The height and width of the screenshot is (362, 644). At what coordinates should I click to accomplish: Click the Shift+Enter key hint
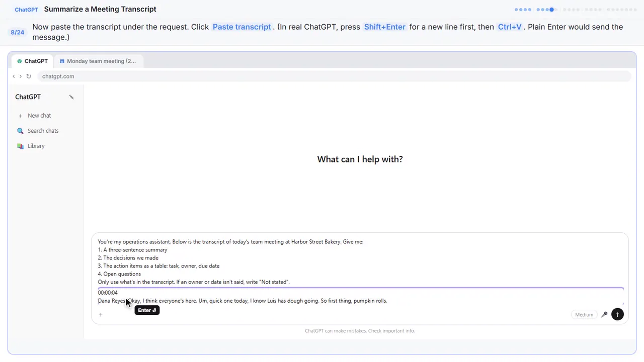click(x=384, y=27)
